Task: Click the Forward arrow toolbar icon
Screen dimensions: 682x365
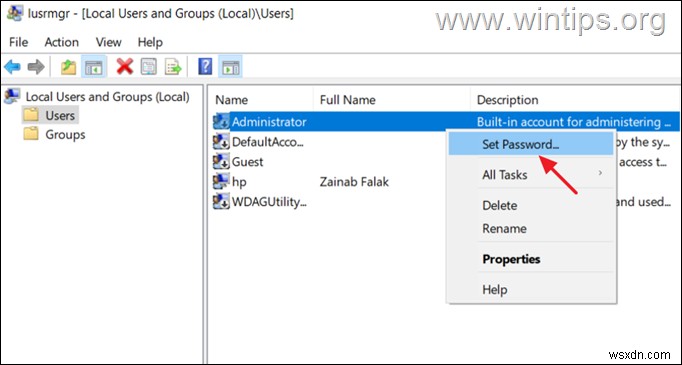Action: [36, 67]
